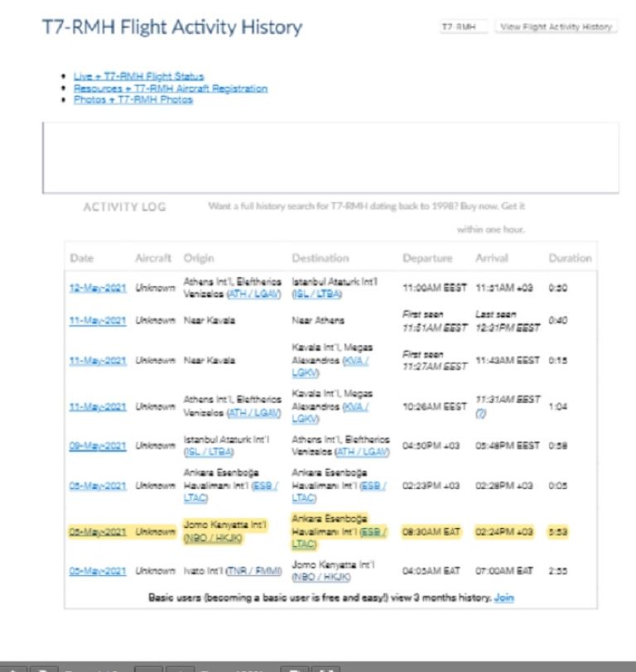
Task: Click ISL / LTBA origin in 09-May-2021 row
Action: 209,452
